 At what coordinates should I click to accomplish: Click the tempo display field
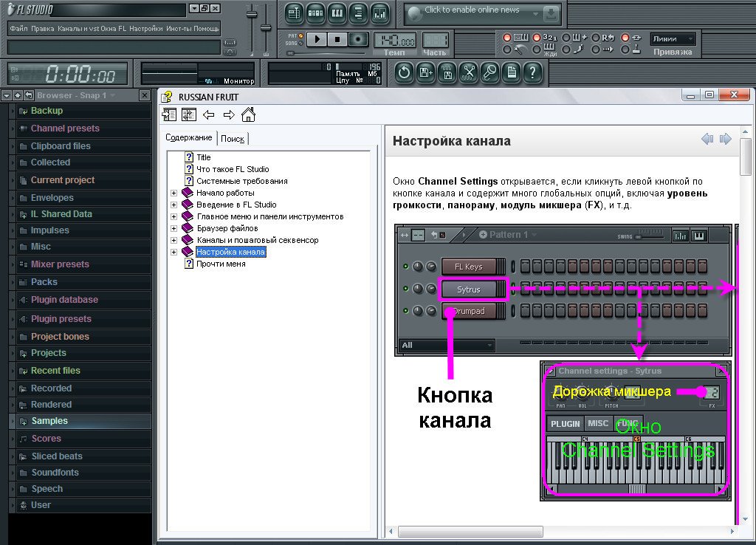[394, 40]
